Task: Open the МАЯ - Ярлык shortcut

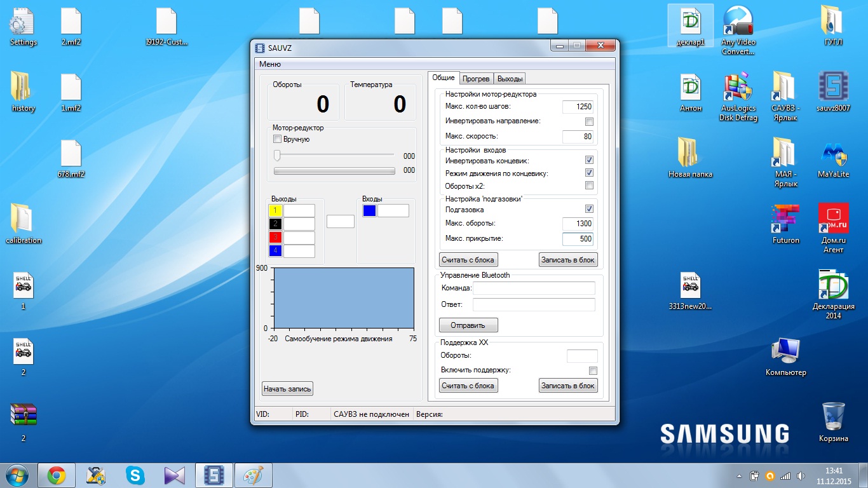Action: [785, 163]
